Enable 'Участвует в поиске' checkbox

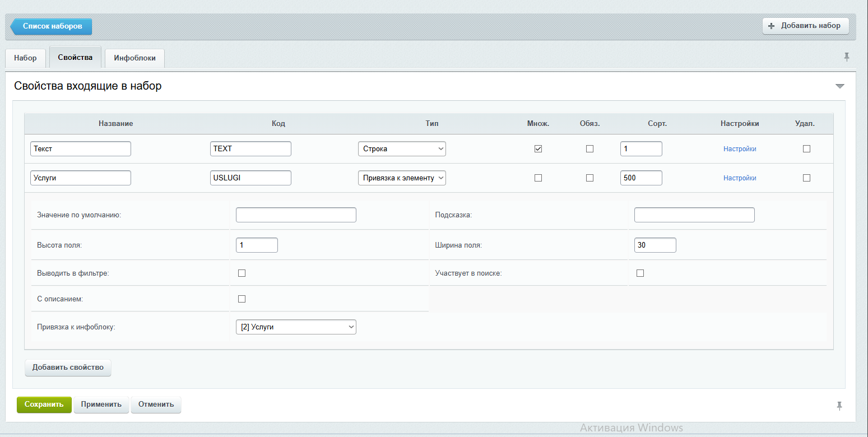coord(640,273)
